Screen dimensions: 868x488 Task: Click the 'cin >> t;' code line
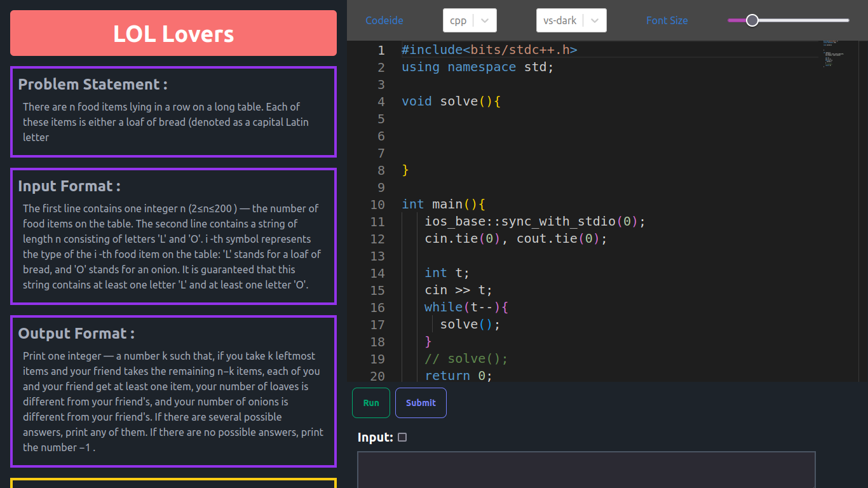tap(459, 290)
